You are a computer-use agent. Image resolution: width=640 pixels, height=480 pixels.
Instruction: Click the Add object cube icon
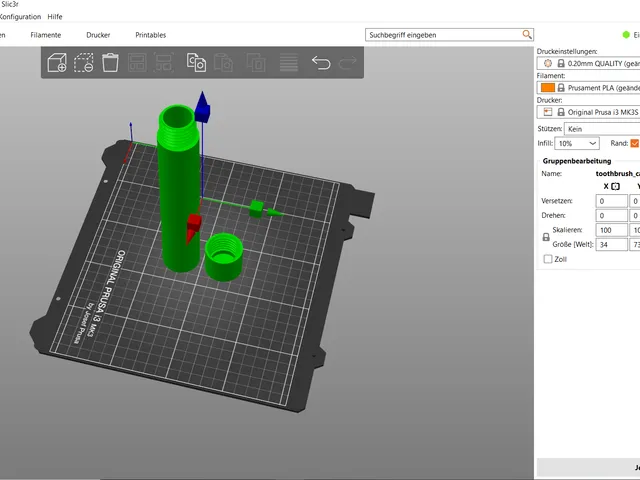pyautogui.click(x=57, y=63)
